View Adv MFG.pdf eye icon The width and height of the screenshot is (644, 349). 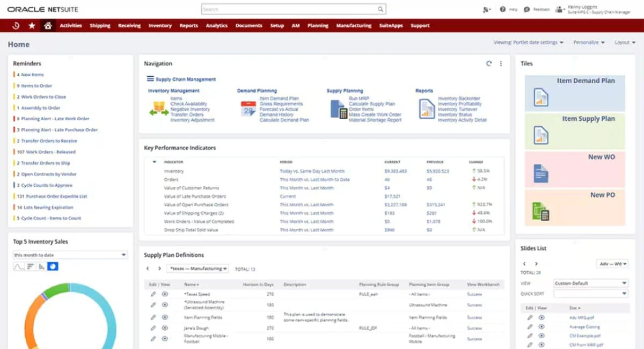point(541,317)
